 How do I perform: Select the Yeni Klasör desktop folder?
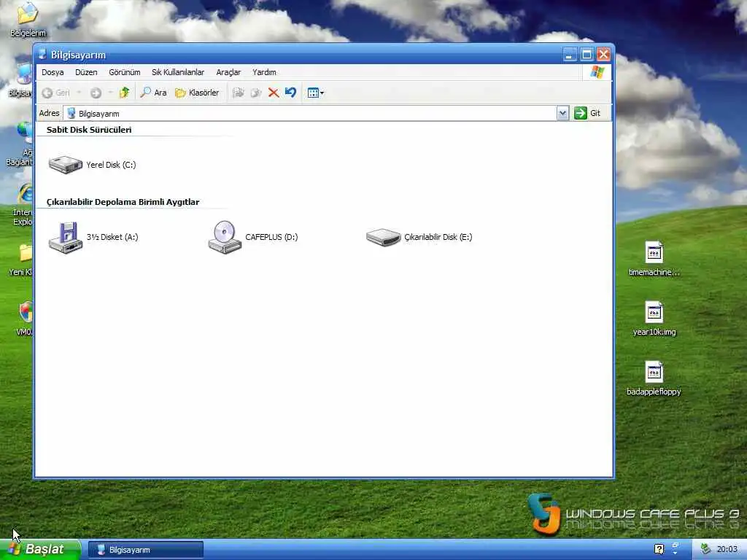click(21, 260)
